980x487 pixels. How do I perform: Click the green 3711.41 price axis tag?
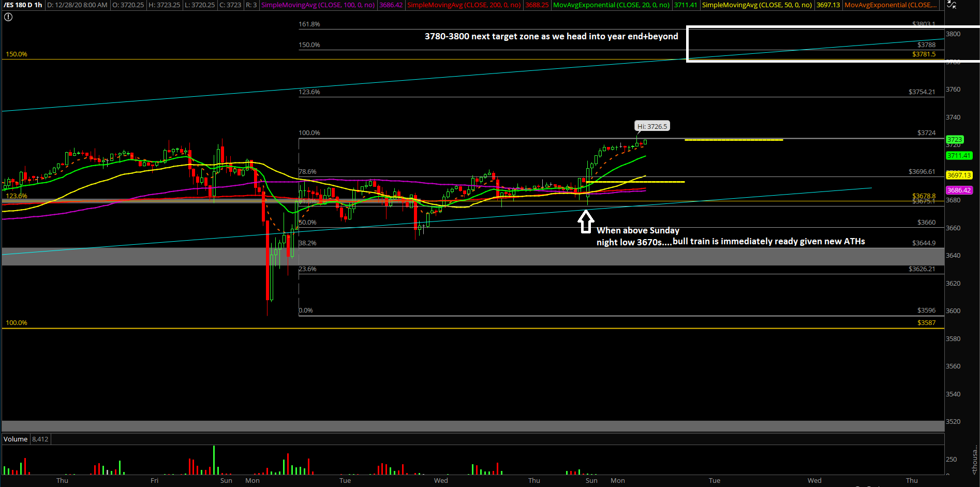pos(959,155)
